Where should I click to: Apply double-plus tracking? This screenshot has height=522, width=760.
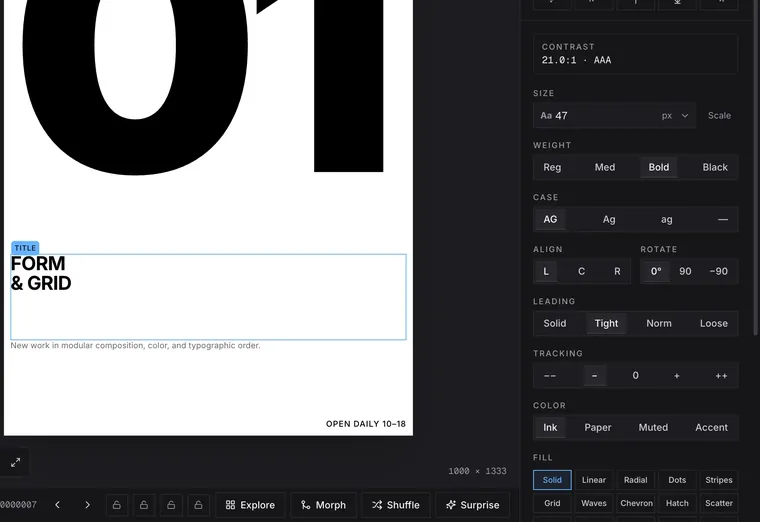721,376
